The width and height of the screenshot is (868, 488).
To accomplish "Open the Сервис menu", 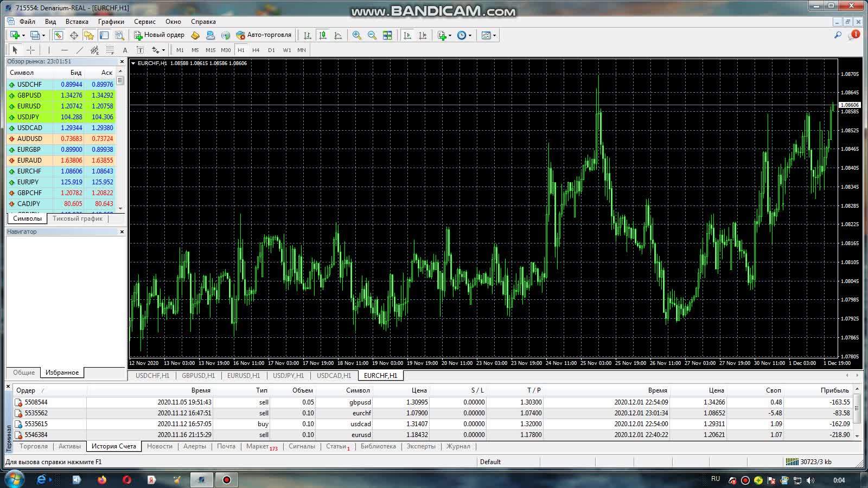I will [x=145, y=22].
